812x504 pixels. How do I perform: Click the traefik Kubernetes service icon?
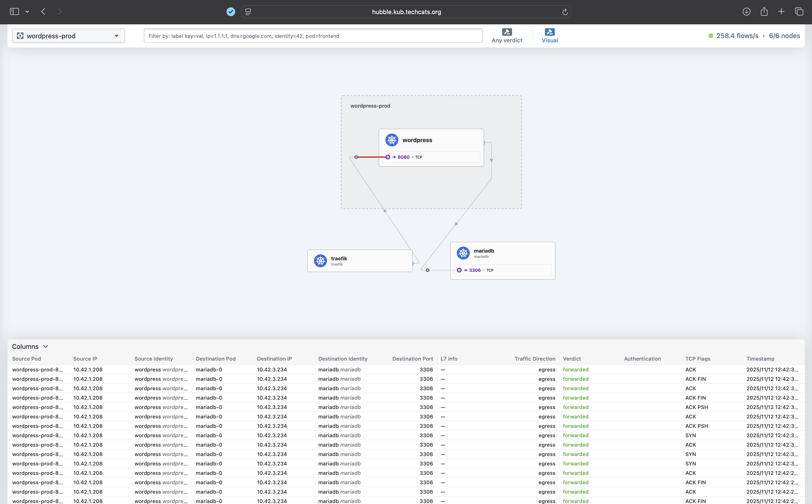pos(320,261)
